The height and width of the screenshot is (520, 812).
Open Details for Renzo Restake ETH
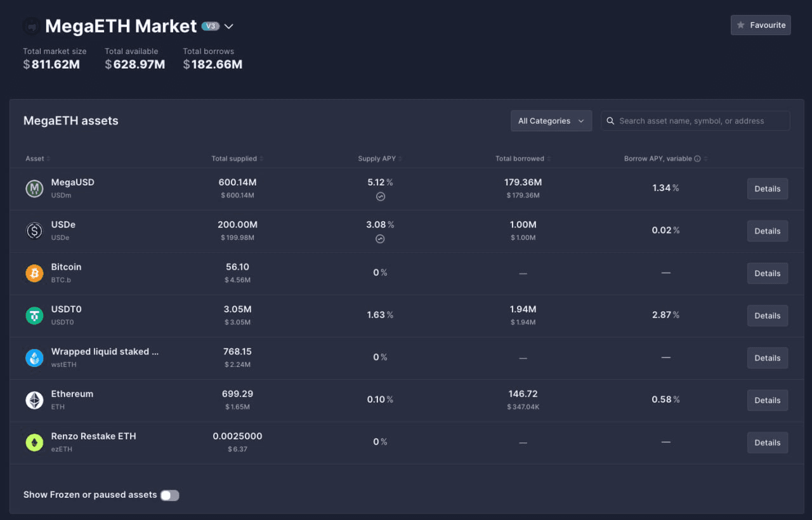click(x=768, y=443)
